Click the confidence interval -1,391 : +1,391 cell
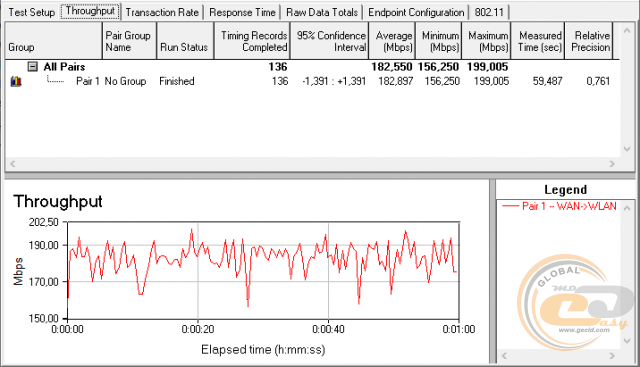The width and height of the screenshot is (640, 367). (x=334, y=81)
